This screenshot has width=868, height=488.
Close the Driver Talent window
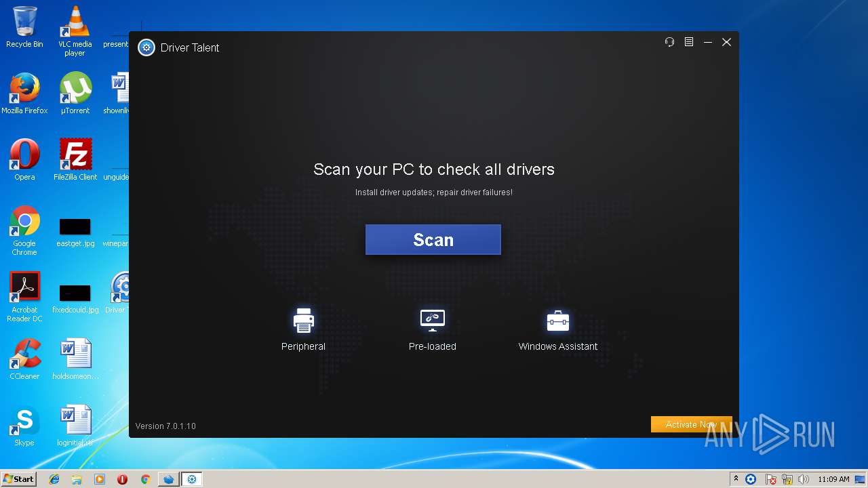(726, 42)
